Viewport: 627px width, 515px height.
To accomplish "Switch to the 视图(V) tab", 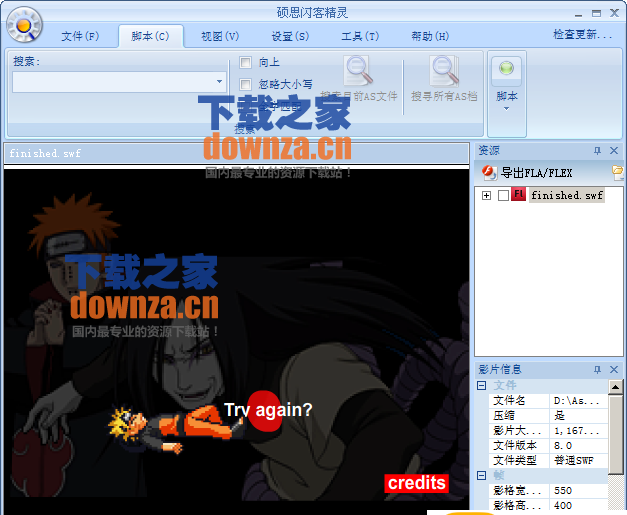I will click(x=219, y=36).
